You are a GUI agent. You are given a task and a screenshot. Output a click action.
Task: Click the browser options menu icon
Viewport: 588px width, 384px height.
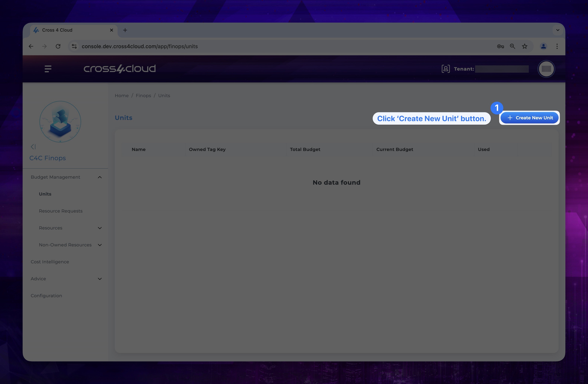pos(557,46)
